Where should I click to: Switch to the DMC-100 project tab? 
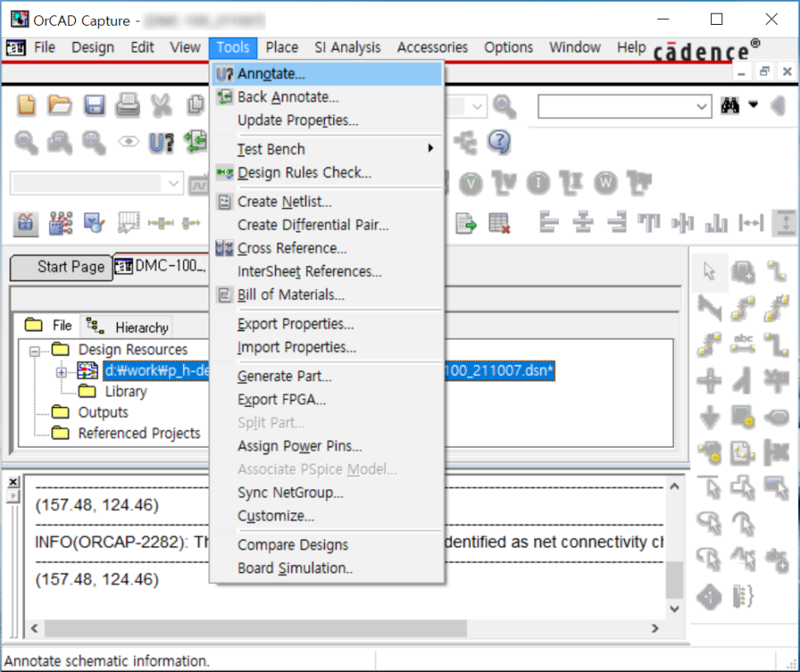161,266
